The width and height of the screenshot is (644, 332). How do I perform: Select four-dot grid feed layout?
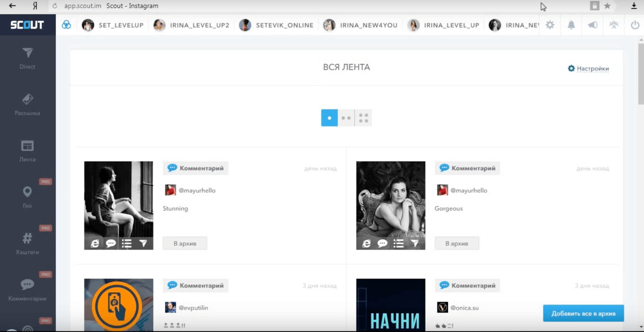click(363, 118)
